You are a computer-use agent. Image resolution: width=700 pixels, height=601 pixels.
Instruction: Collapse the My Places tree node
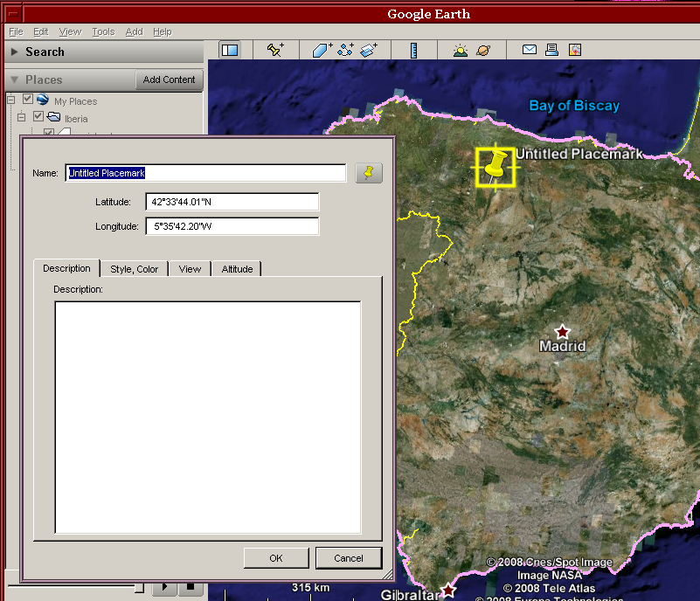click(11, 100)
